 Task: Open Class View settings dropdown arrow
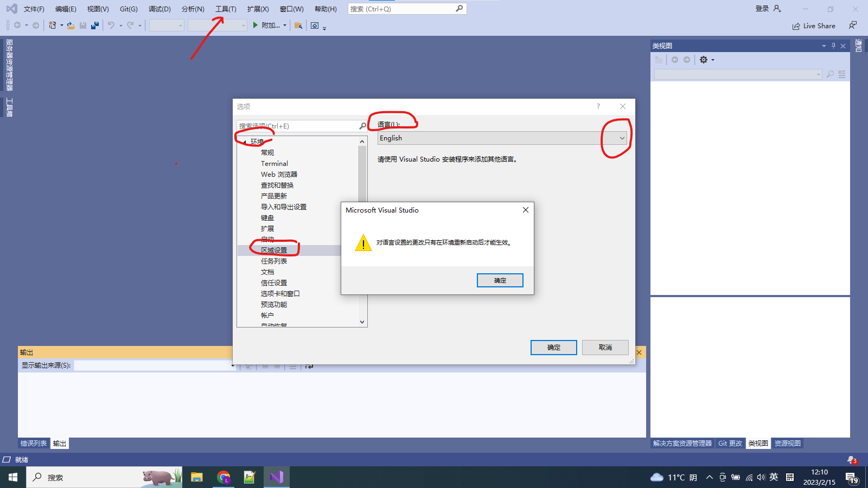click(x=713, y=60)
